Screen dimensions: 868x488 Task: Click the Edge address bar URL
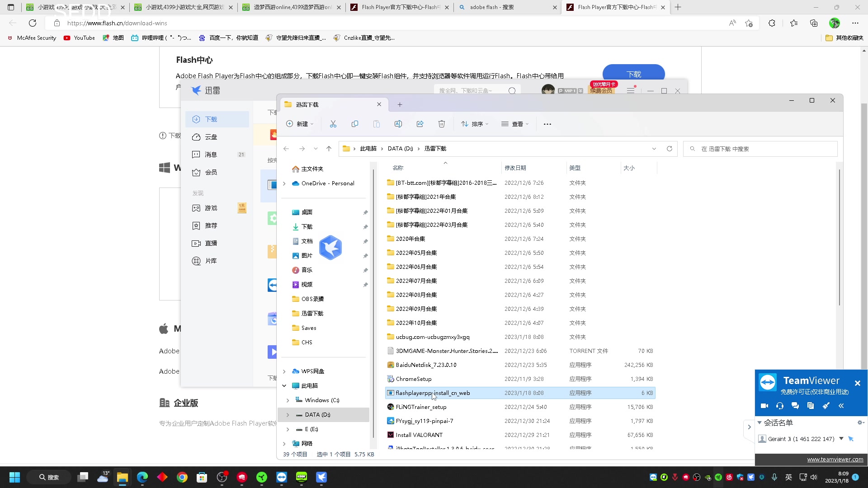pyautogui.click(x=117, y=23)
